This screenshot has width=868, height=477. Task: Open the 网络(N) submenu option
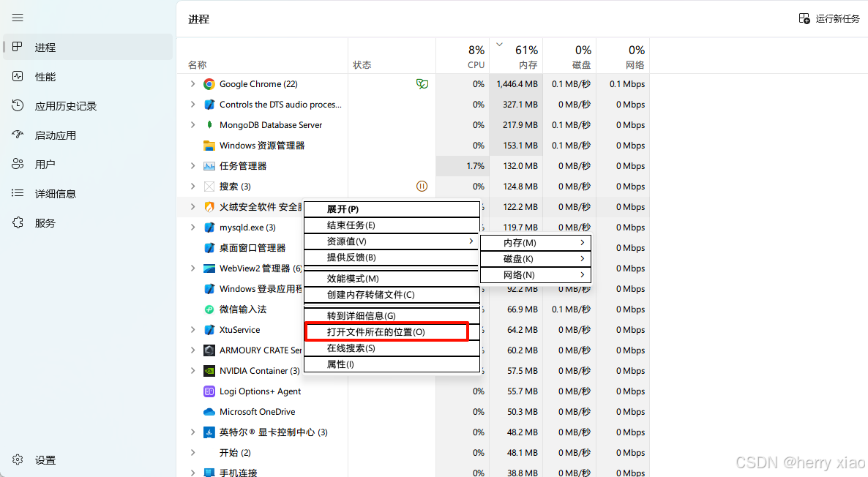(536, 274)
